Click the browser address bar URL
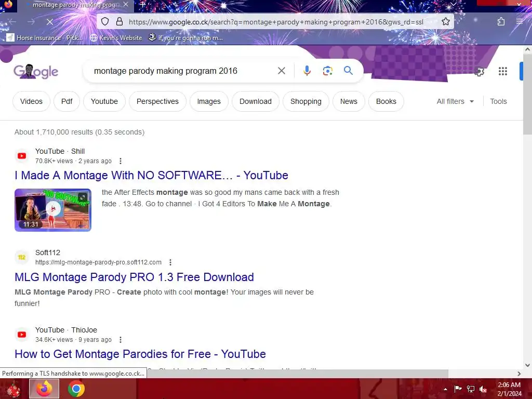 276,22
